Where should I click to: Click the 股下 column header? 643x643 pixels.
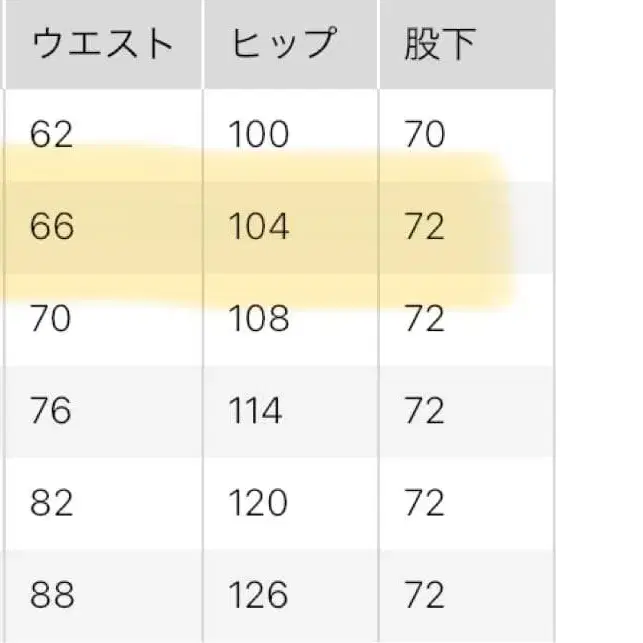click(440, 43)
